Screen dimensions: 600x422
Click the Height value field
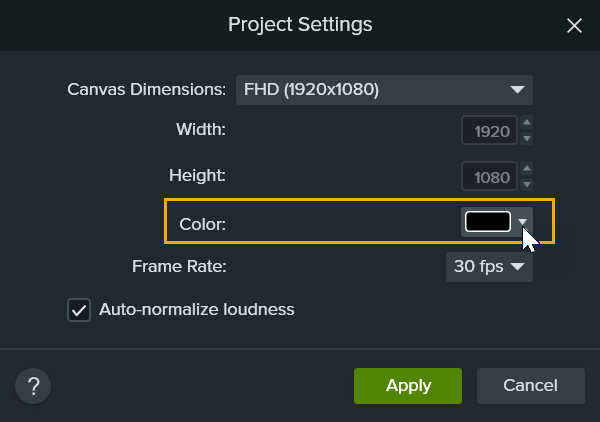pyautogui.click(x=489, y=177)
